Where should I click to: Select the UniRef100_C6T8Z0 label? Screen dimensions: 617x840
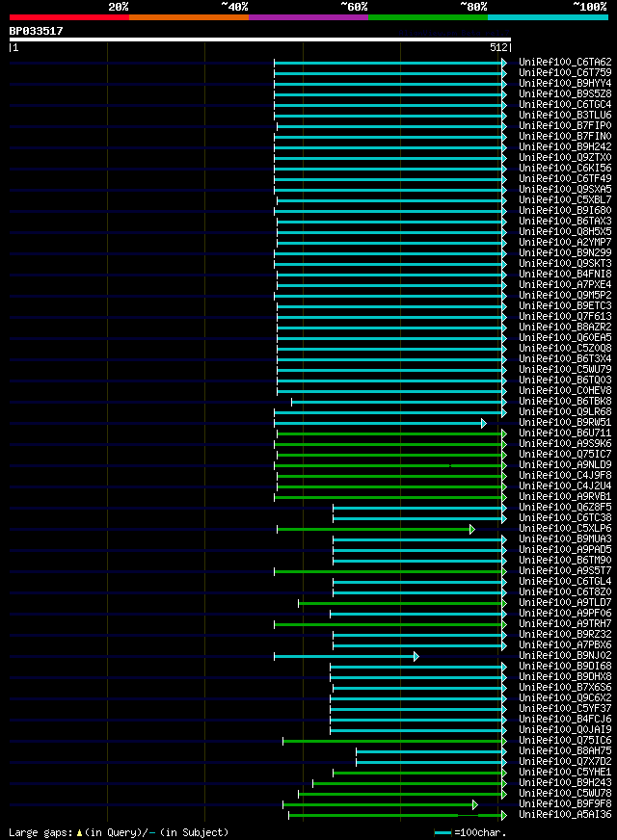pos(565,592)
